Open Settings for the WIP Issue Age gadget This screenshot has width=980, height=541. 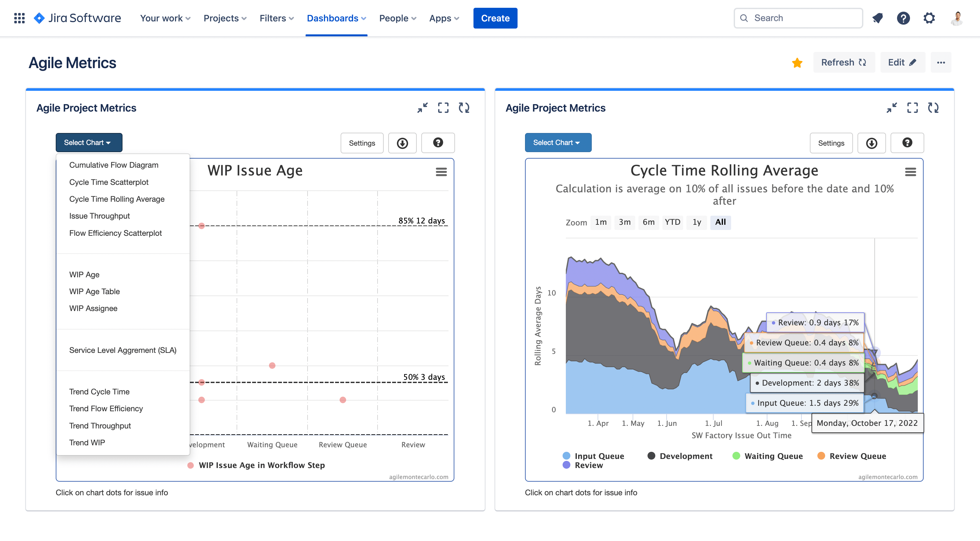tap(362, 143)
